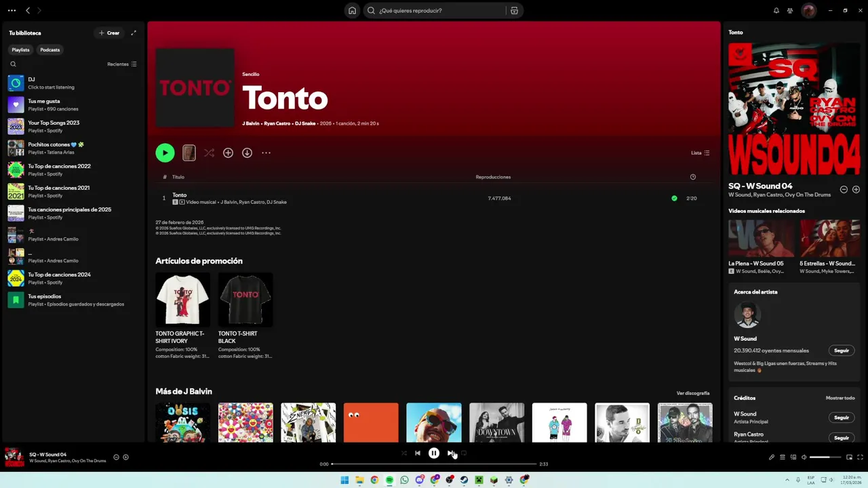Image resolution: width=868 pixels, height=488 pixels.
Task: Open the miniplayer icon
Action: pos(849,457)
